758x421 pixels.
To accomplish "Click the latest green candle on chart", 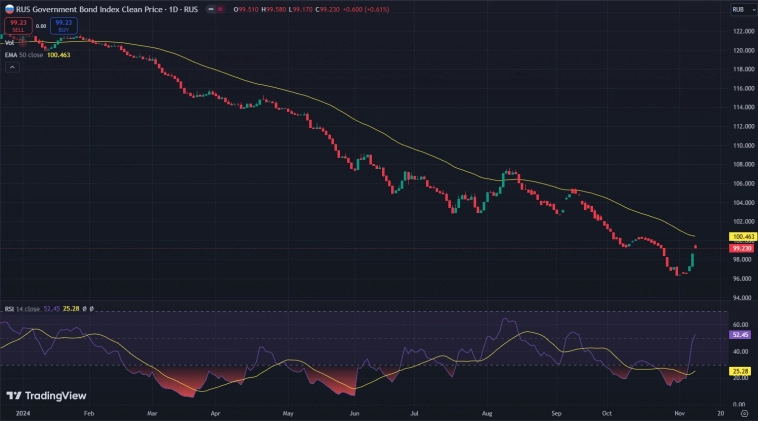I will (692, 260).
